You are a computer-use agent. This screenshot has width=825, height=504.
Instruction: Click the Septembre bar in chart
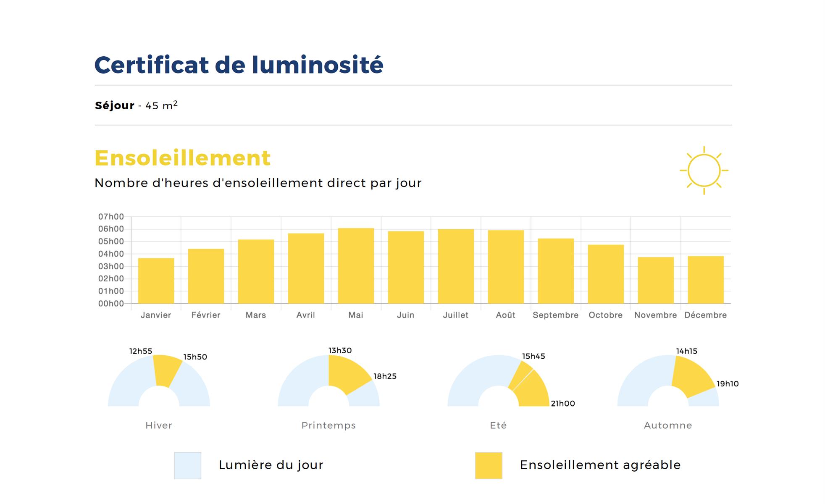556,271
